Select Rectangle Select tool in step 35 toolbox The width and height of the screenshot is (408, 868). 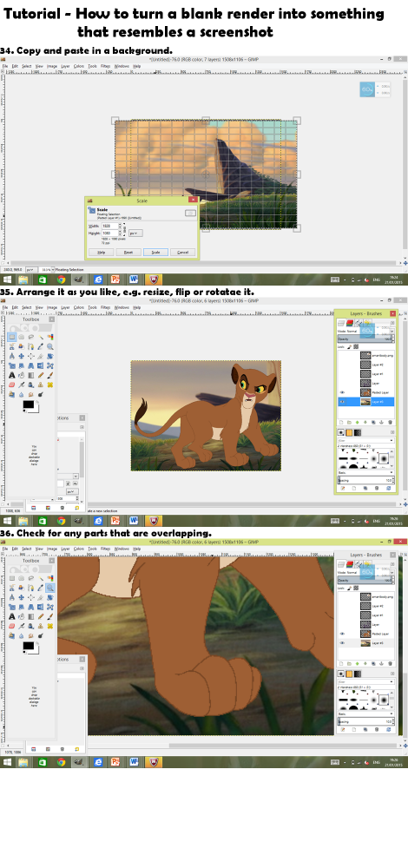pos(12,337)
